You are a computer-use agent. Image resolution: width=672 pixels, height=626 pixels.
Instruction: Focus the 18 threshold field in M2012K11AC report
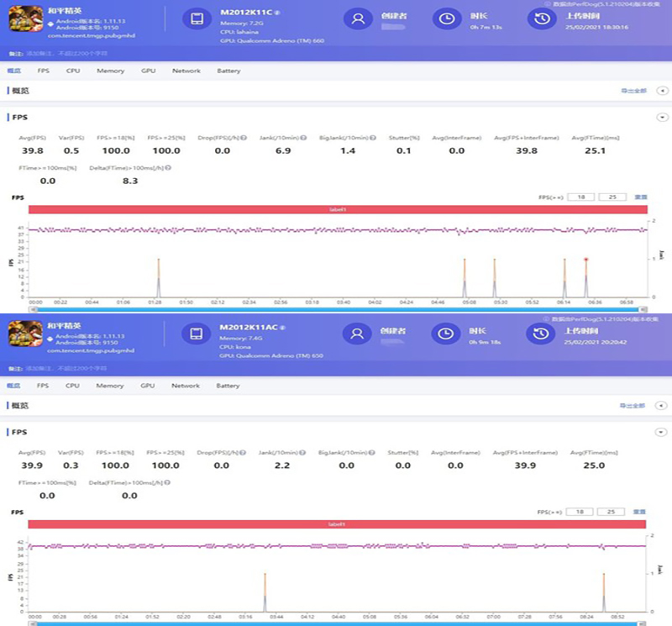click(580, 512)
